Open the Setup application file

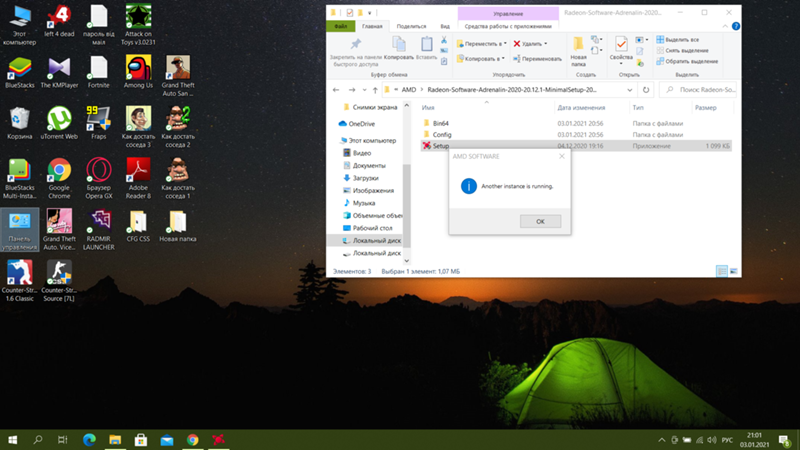coord(441,146)
